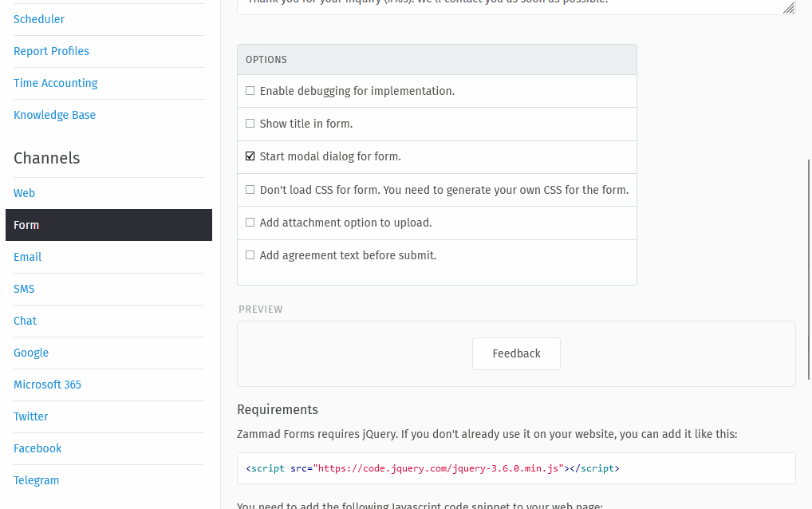Screen dimensions: 812x509
Task: Open Chat channel settings
Action: [25, 321]
